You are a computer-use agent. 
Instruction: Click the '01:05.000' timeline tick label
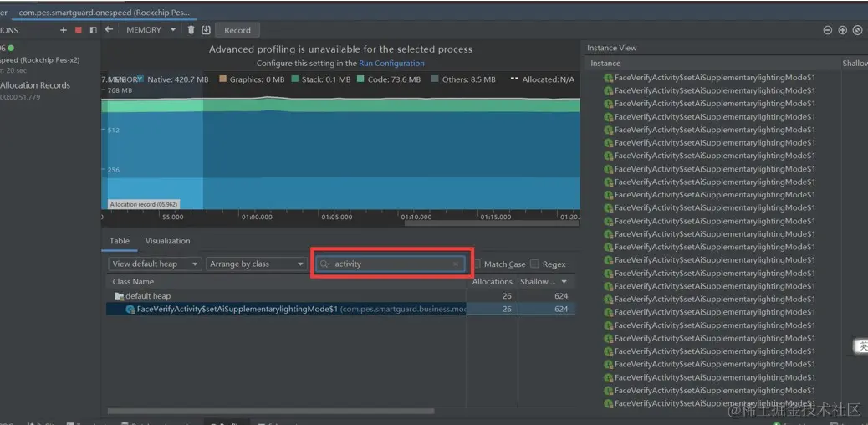pyautogui.click(x=336, y=218)
